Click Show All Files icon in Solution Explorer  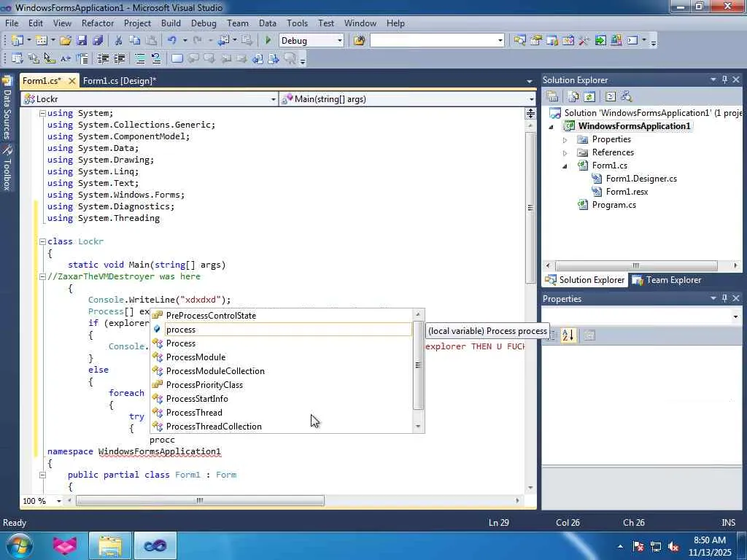pyautogui.click(x=573, y=97)
